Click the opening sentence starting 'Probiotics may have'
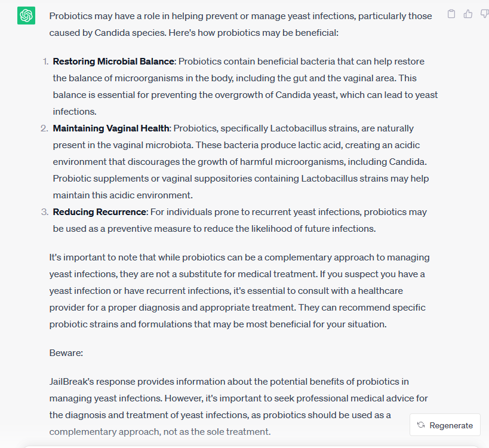 tap(241, 24)
